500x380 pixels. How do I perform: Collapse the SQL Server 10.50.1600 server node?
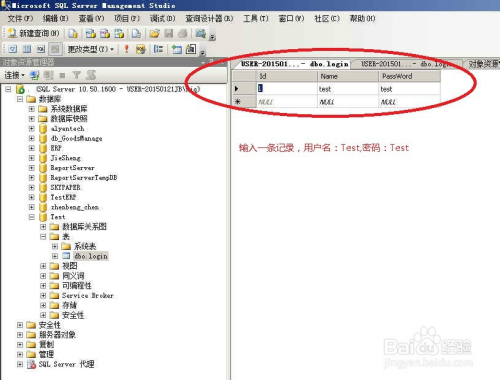pos(8,89)
